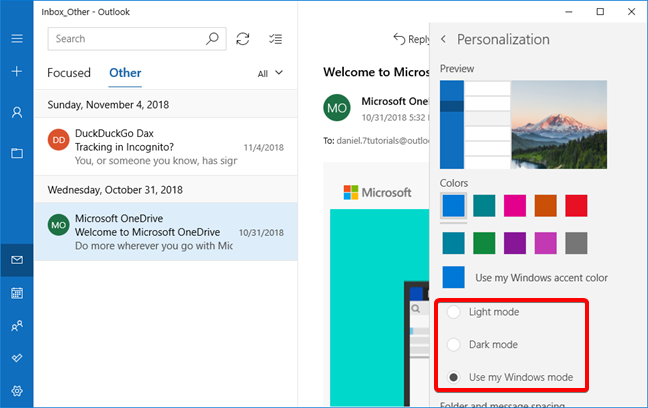The width and height of the screenshot is (648, 408).
Task: Click the Microsoft logo in email
Action: coord(377,193)
